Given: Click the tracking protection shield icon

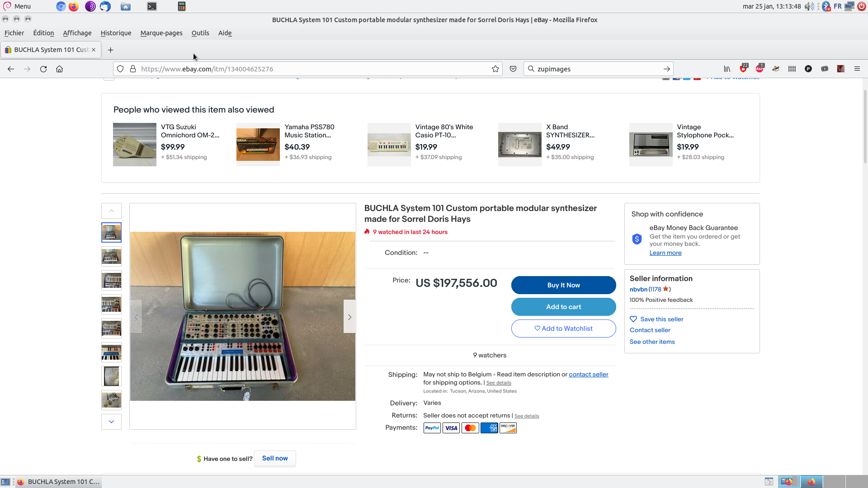Looking at the screenshot, I should click(120, 69).
